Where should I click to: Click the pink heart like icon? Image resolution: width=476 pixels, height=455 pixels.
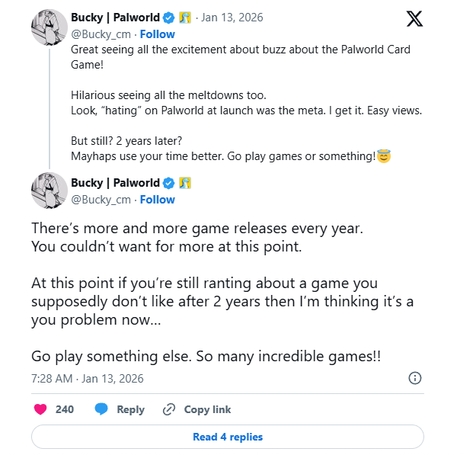point(41,409)
